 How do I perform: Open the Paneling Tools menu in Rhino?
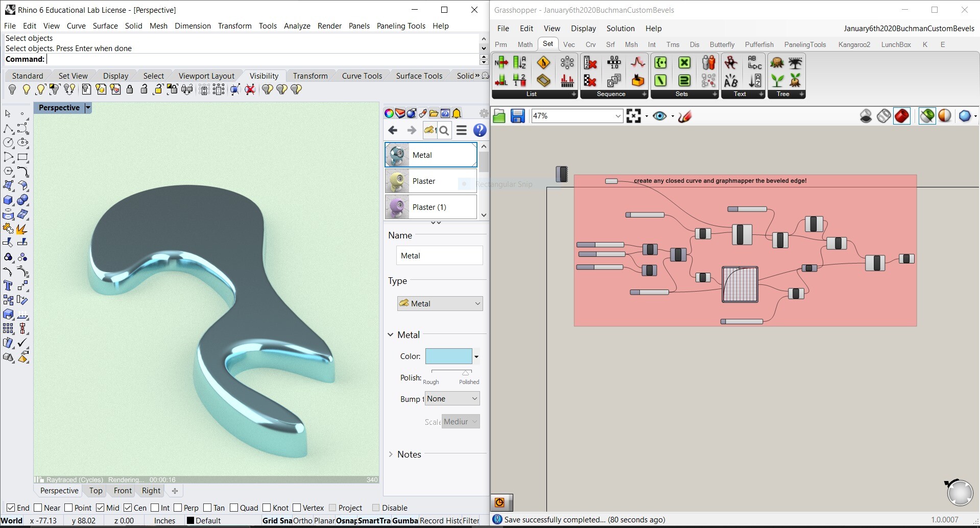400,26
